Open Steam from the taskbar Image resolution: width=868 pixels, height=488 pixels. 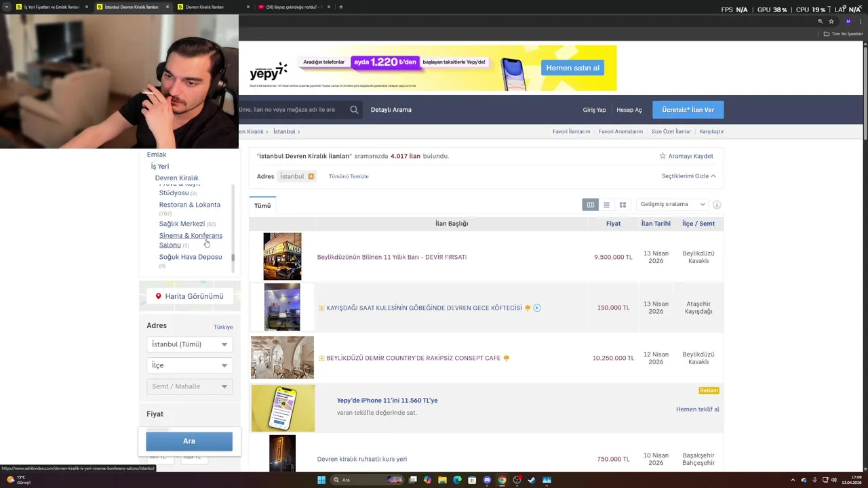[x=532, y=480]
